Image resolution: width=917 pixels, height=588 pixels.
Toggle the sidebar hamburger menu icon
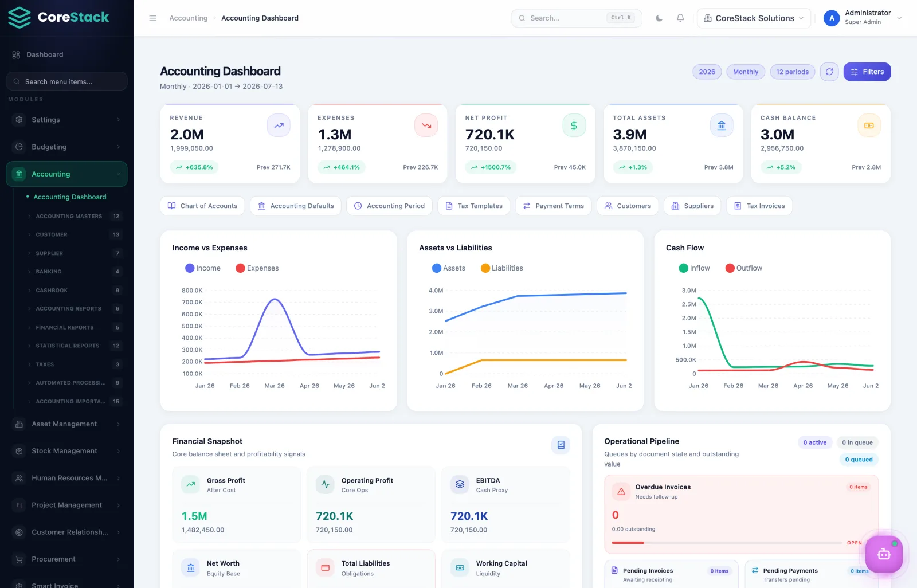tap(153, 18)
